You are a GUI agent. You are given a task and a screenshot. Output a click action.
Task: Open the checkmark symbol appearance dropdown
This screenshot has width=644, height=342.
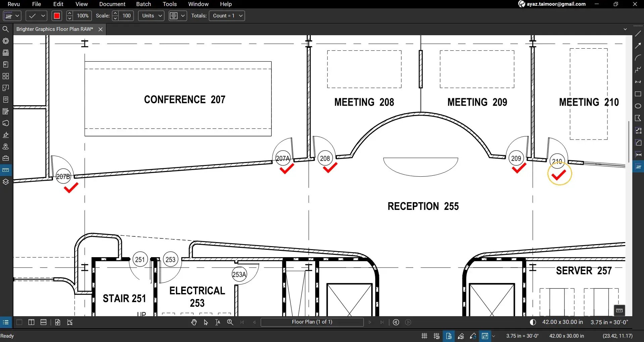pyautogui.click(x=36, y=16)
